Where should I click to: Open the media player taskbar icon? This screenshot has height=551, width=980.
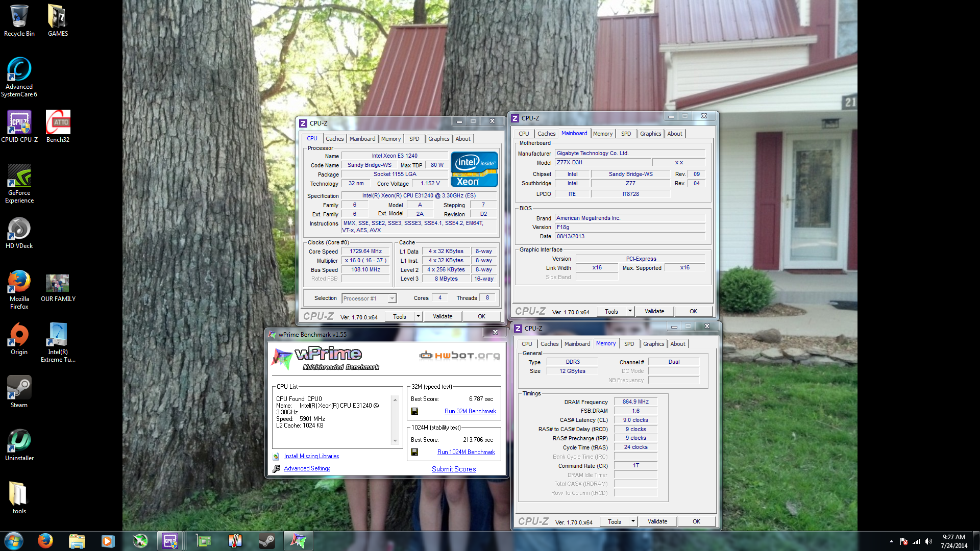[x=108, y=541]
